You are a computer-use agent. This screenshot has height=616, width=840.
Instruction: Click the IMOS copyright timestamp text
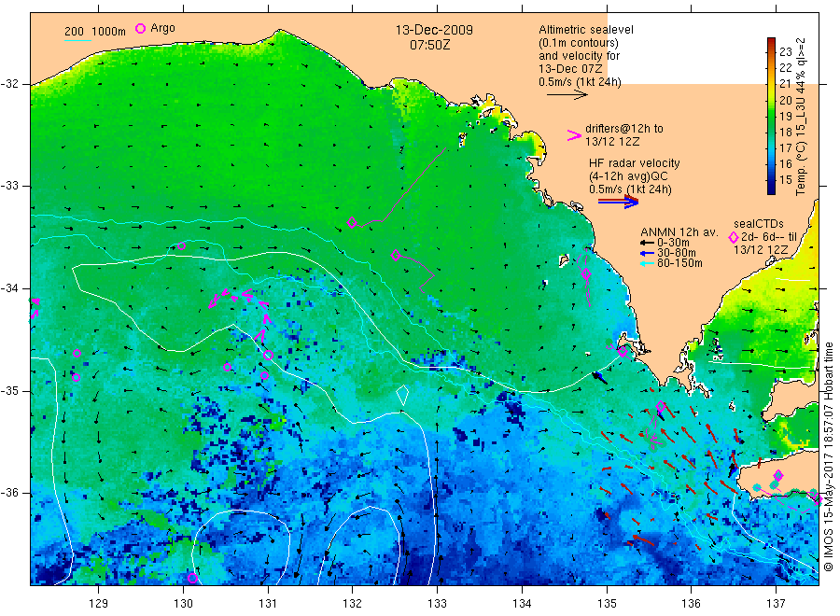[828, 456]
